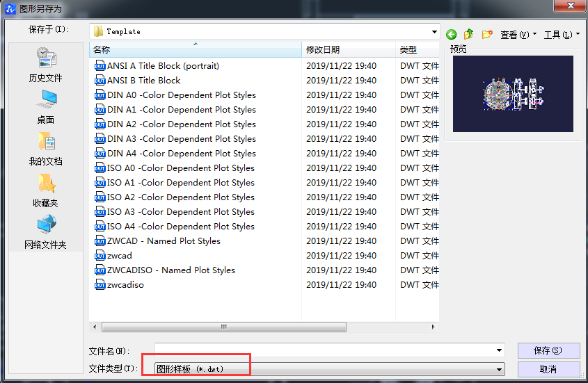Viewport: 588px width, 383px height.
Task: Select ISO A2 -Color Dependent Plot Styles icon
Action: (x=100, y=197)
